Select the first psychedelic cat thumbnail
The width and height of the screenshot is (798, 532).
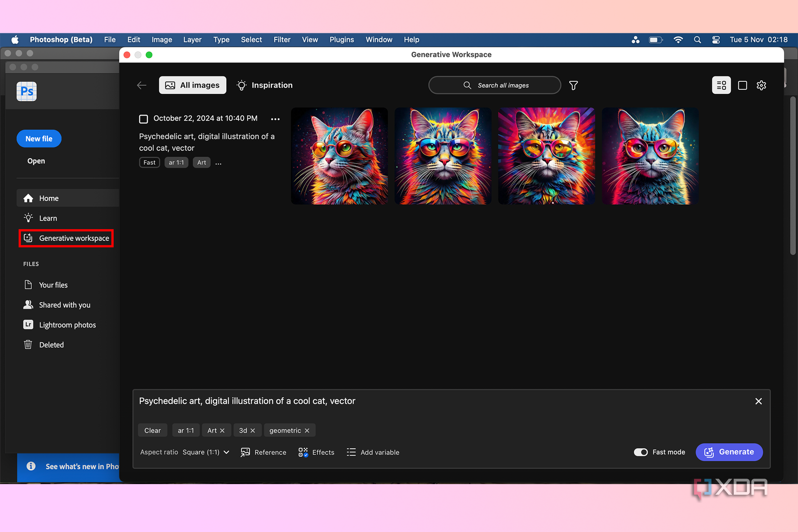tap(339, 156)
